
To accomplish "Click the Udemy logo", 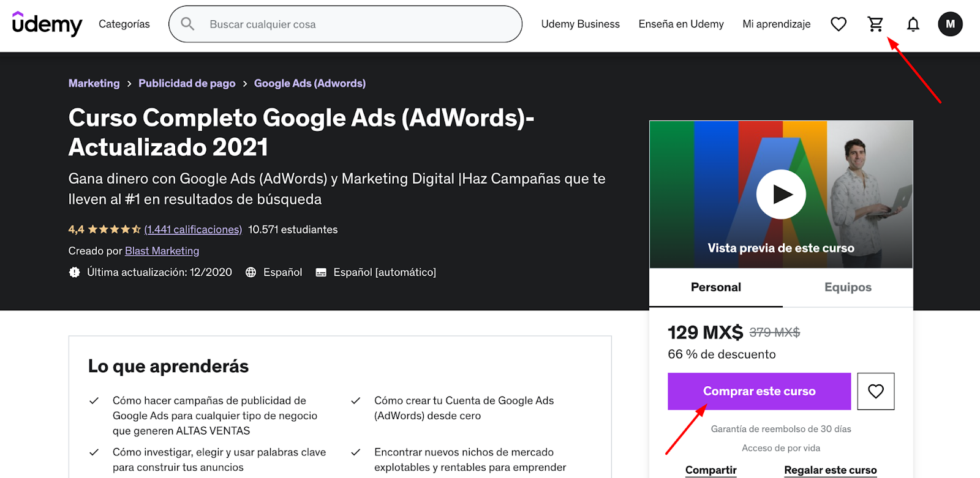I will (47, 24).
